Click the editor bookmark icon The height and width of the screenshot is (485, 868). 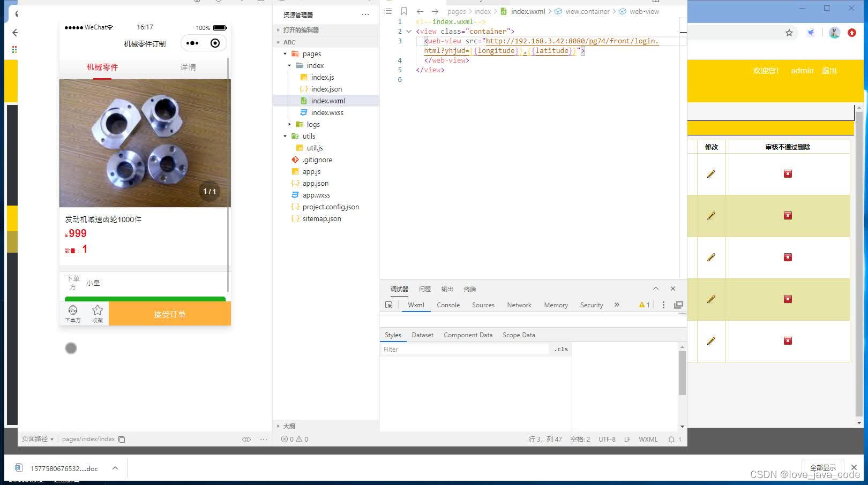point(404,11)
